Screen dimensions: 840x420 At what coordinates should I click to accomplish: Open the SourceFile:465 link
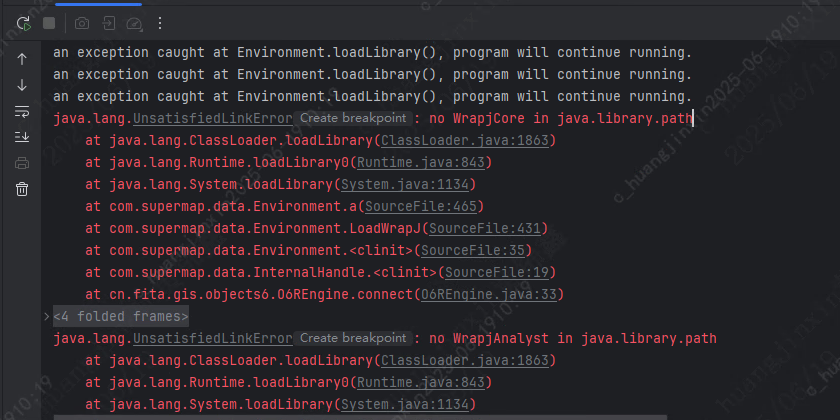(x=421, y=206)
